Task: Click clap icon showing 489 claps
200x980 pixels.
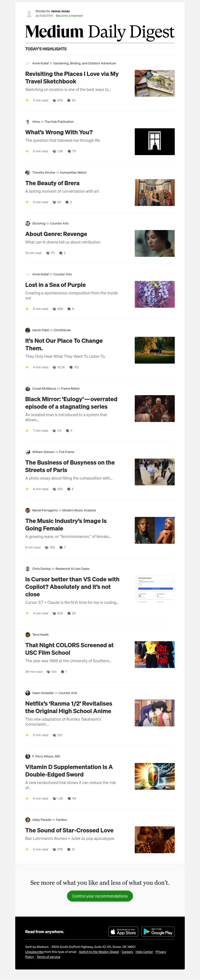Action: tap(54, 309)
